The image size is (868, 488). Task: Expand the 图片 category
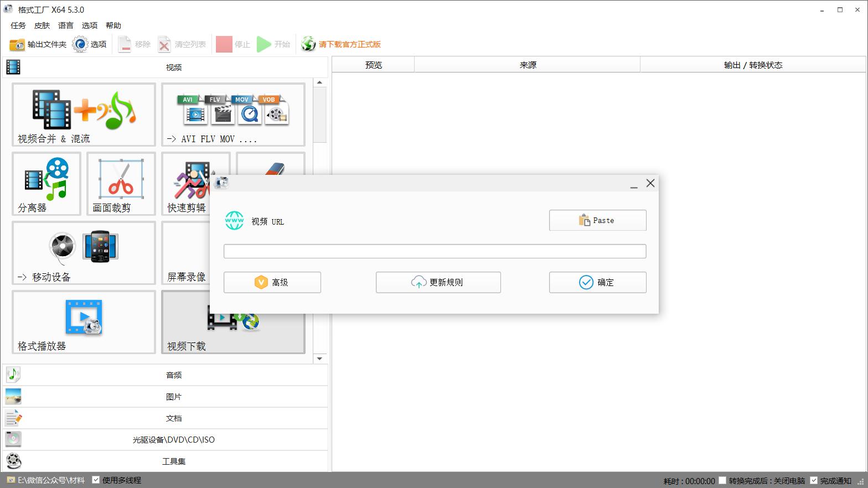(166, 396)
